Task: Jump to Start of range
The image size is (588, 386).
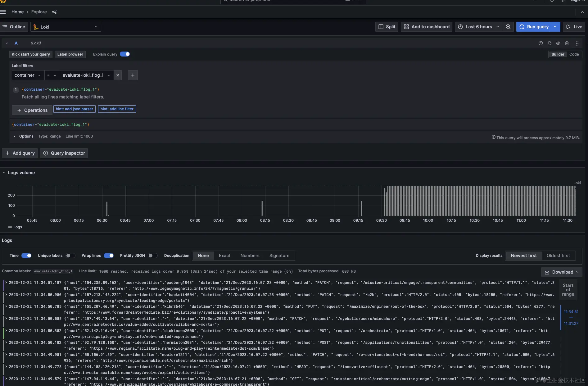Action: click(x=568, y=290)
